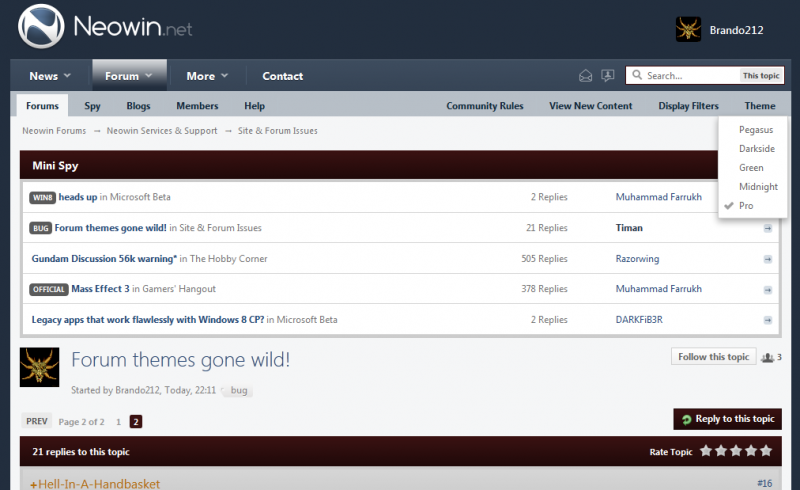Open 'Page 2 of 2' page jump

click(81, 422)
